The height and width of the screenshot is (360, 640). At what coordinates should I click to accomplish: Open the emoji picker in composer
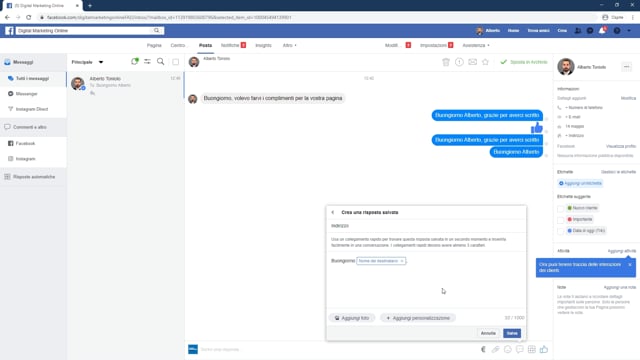[507, 349]
